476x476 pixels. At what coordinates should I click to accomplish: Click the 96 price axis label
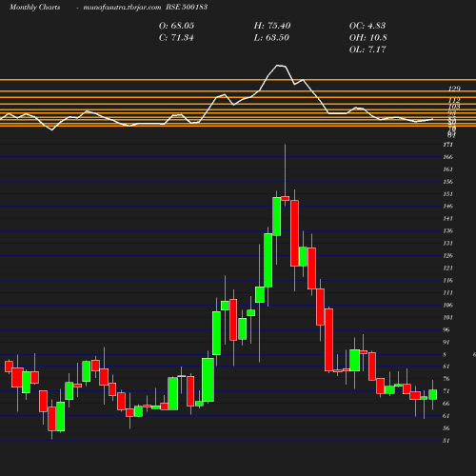click(x=446, y=329)
